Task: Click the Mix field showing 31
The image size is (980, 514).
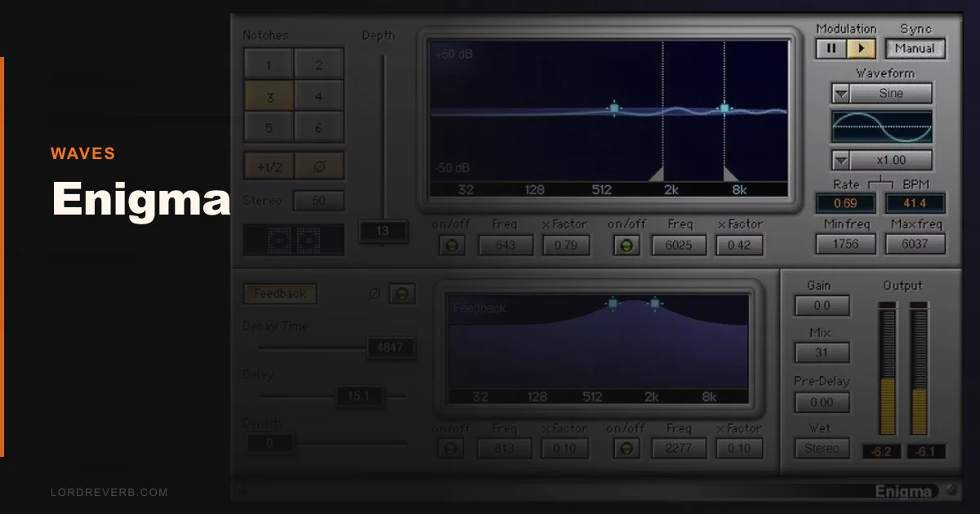Action: click(x=822, y=353)
